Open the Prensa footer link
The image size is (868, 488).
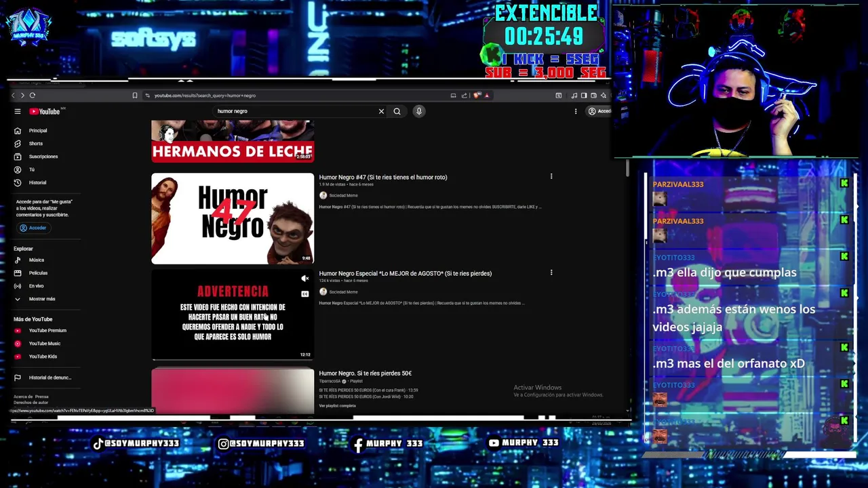click(x=42, y=396)
